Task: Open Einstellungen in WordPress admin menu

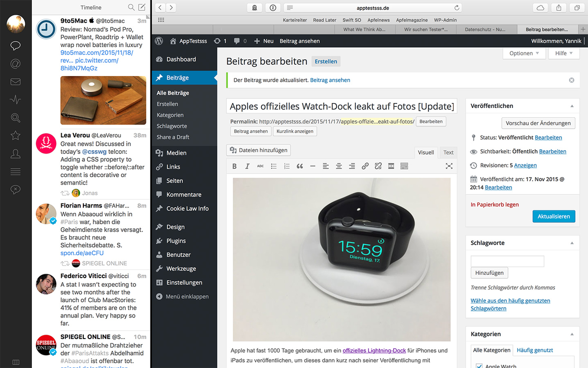Action: pyautogui.click(x=184, y=283)
